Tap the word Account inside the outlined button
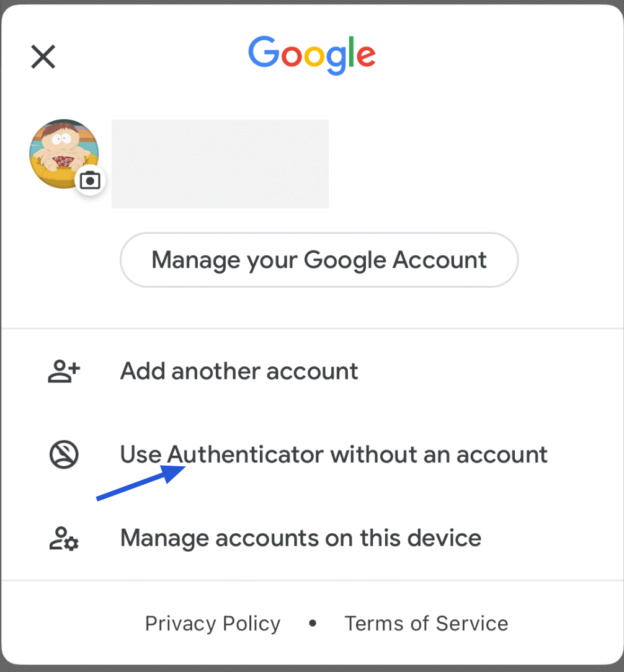This screenshot has height=672, width=624. [440, 260]
